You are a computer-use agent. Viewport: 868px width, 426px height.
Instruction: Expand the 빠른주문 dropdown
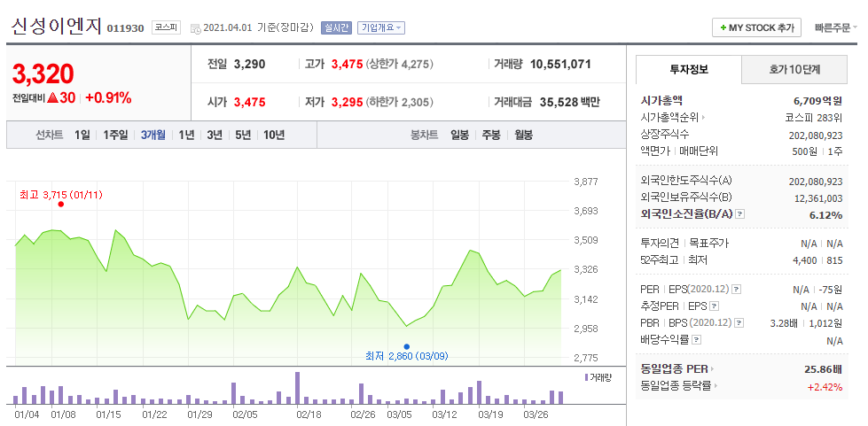836,27
